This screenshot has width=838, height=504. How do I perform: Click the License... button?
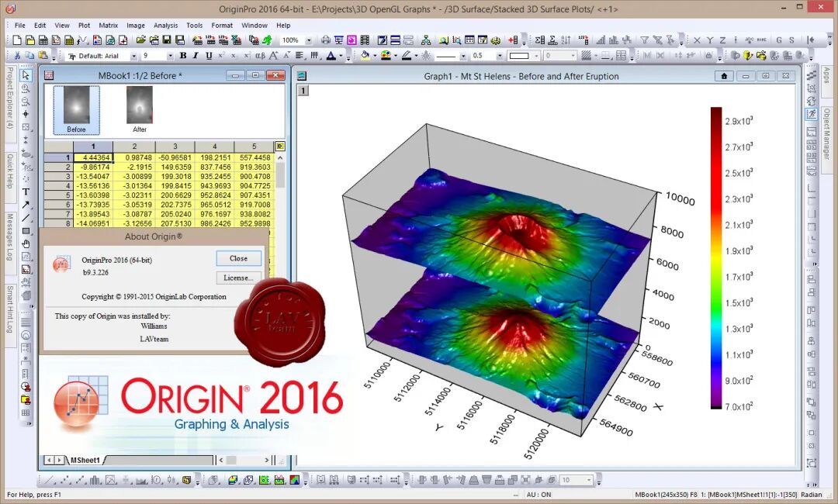(x=238, y=278)
